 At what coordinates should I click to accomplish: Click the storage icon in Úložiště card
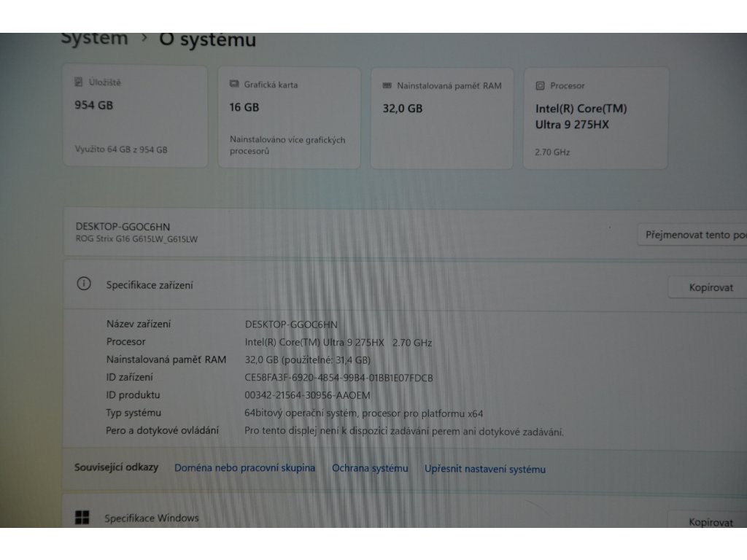pos(79,82)
